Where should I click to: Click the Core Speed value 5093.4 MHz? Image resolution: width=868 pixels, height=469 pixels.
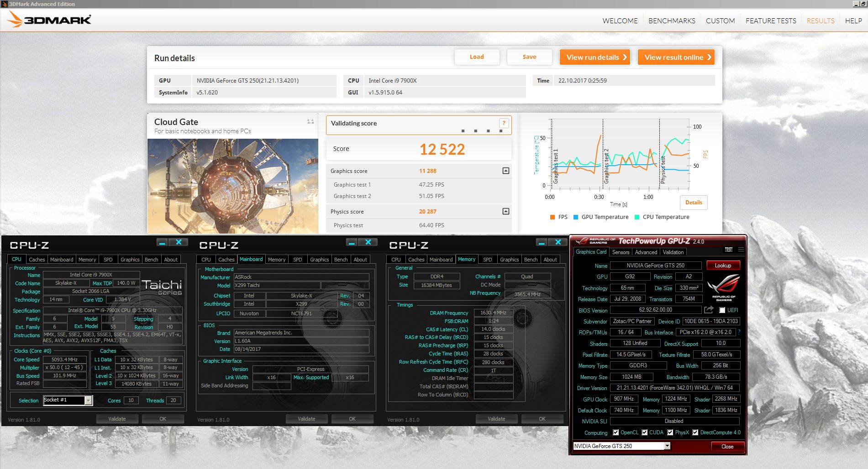(x=64, y=360)
